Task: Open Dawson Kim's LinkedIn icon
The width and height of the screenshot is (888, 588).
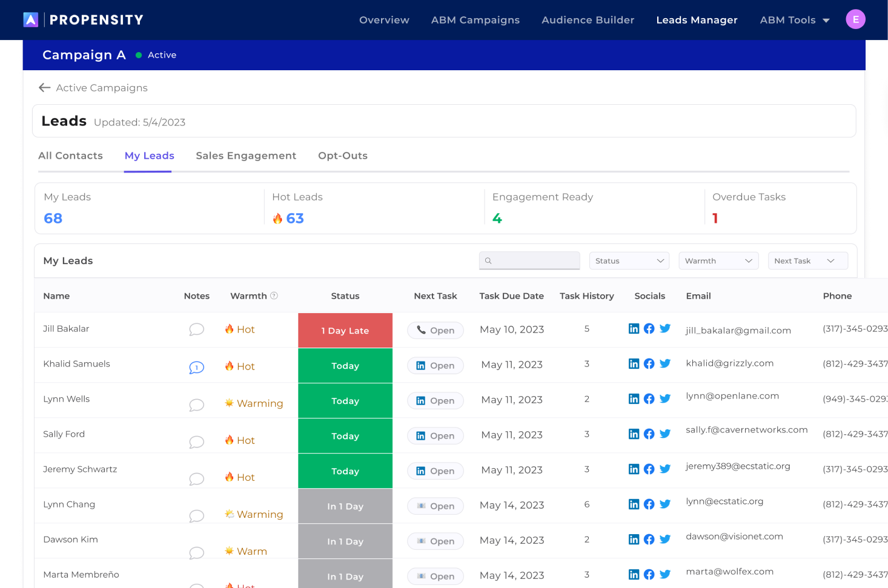Action: pos(634,539)
